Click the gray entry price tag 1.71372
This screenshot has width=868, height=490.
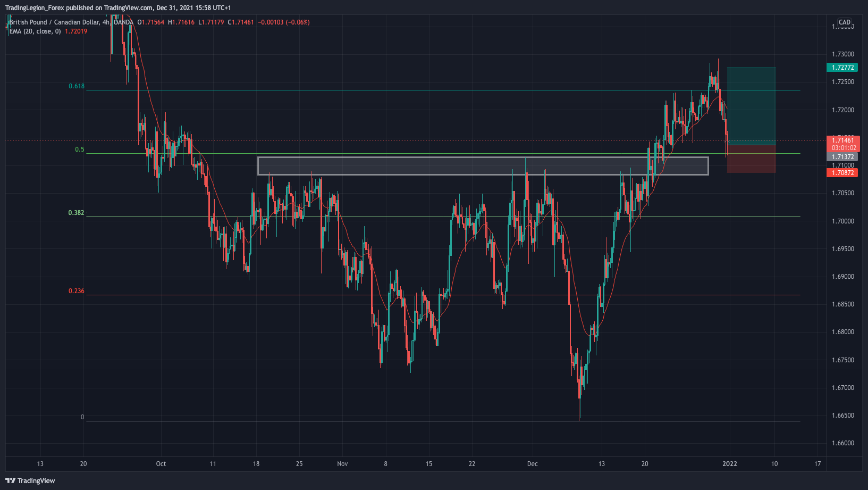[x=842, y=157]
